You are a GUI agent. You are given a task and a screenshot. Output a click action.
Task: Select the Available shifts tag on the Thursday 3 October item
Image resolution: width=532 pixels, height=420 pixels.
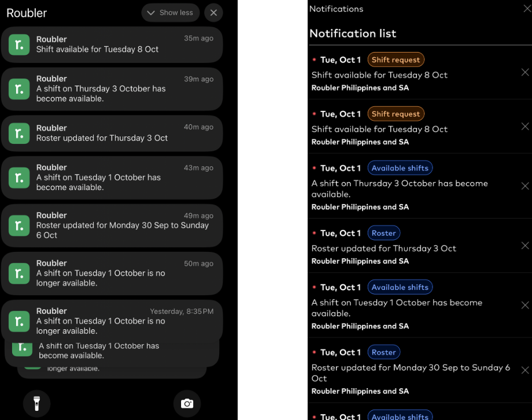[x=400, y=168]
